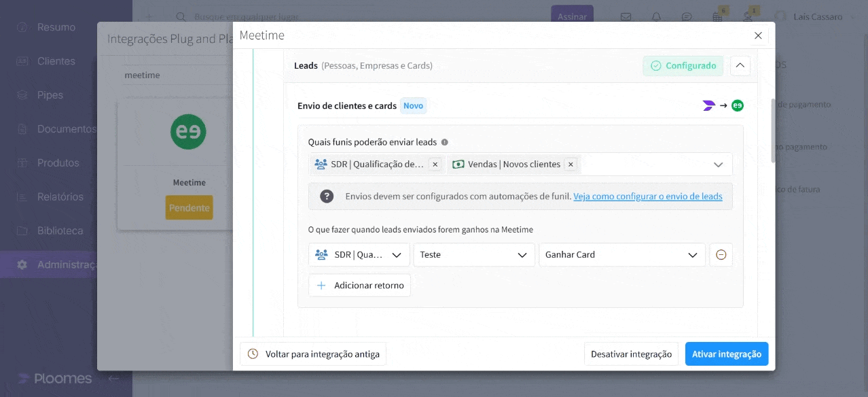Open the calendar icon showing 6 pending items
The height and width of the screenshot is (397, 868).
pos(717,16)
